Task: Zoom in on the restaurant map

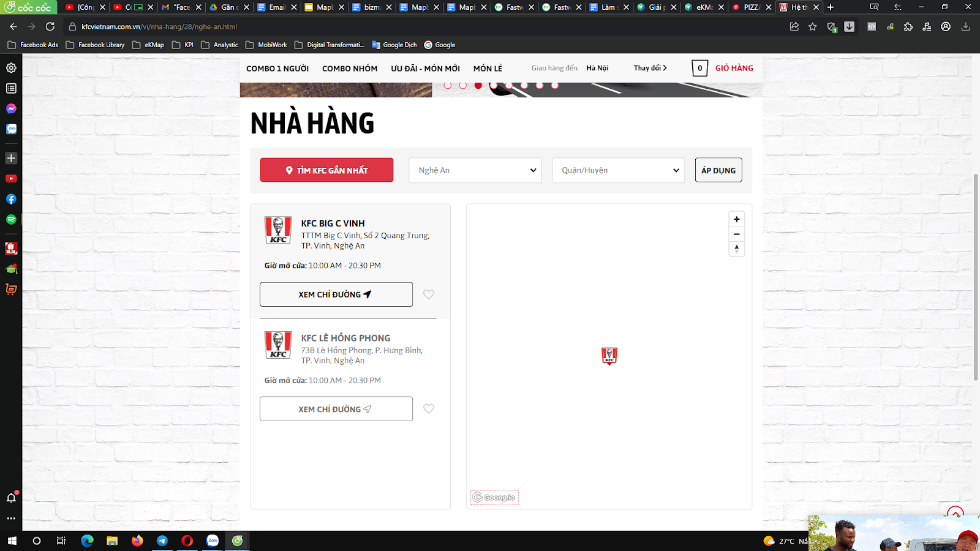Action: click(737, 219)
